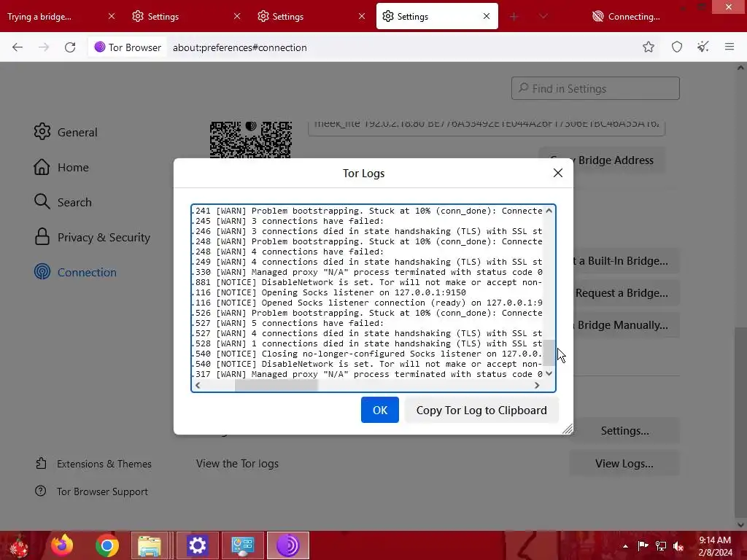Close the Trying a bridge tab
This screenshot has width=747, height=560.
(x=112, y=16)
